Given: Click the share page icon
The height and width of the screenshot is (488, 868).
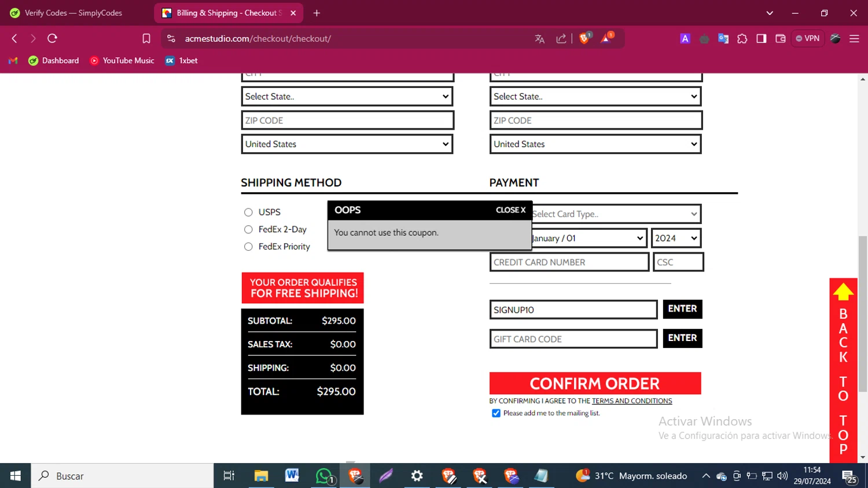Looking at the screenshot, I should (561, 39).
